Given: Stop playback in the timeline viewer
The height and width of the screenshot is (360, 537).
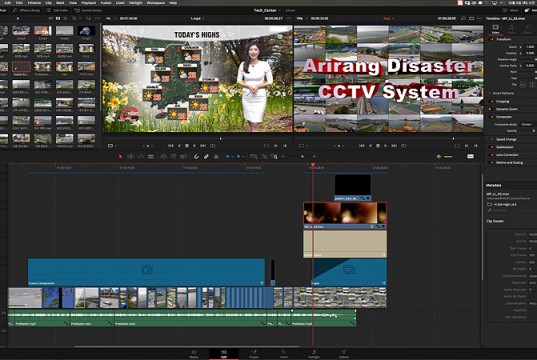Looking at the screenshot, I should tap(378, 146).
